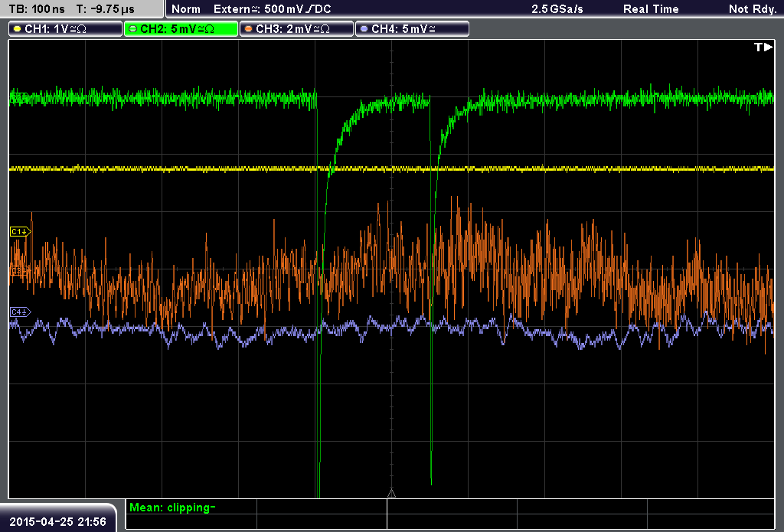
Task: Click the green C2 ground level marker
Action: (19, 97)
